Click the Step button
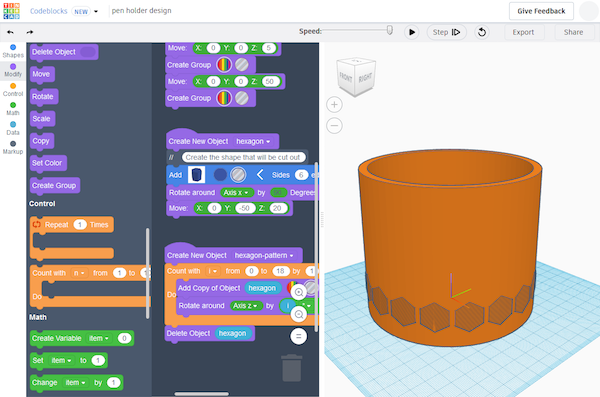This screenshot has width=600, height=397. [x=446, y=32]
